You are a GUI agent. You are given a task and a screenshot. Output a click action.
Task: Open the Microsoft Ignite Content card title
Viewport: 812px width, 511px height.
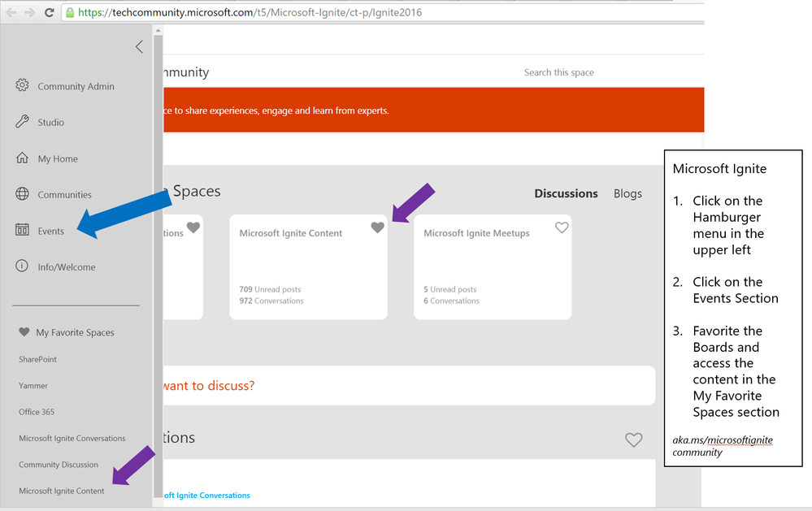[x=290, y=233]
